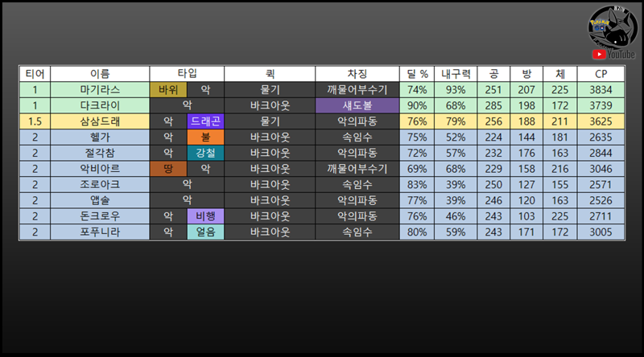Click the CP value 2711
The image size is (644, 357).
[x=601, y=216]
